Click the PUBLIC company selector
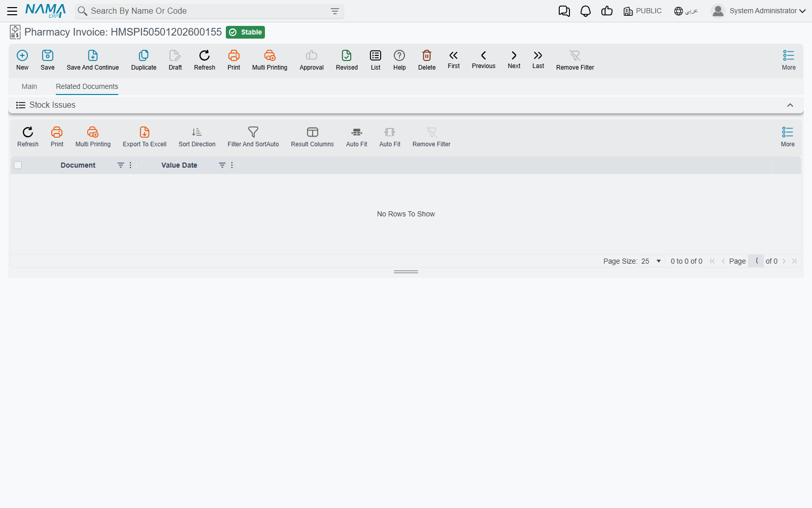 pyautogui.click(x=642, y=11)
